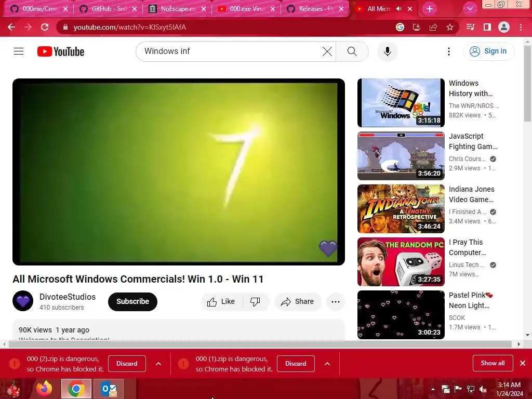This screenshot has width=532, height=399.
Task: Click horizontal page scrollbar
Action: [260, 344]
